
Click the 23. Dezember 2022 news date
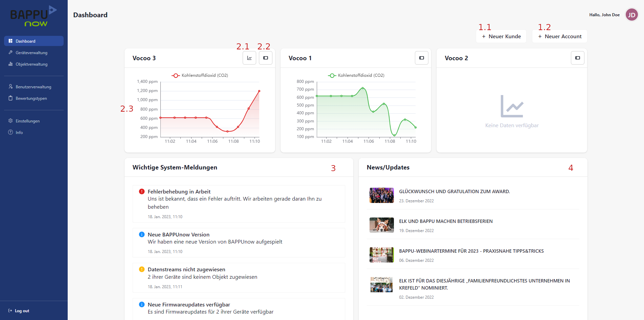[416, 201]
